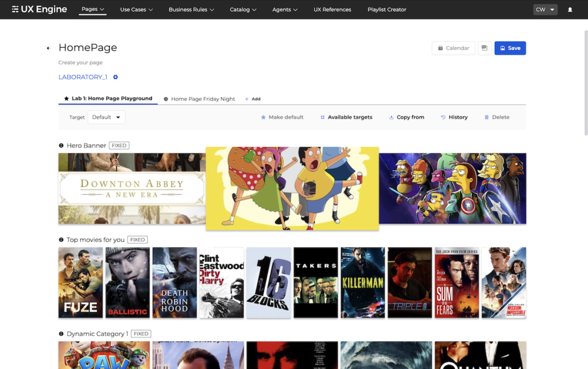
Task: Open the CW account dropdown
Action: (546, 10)
